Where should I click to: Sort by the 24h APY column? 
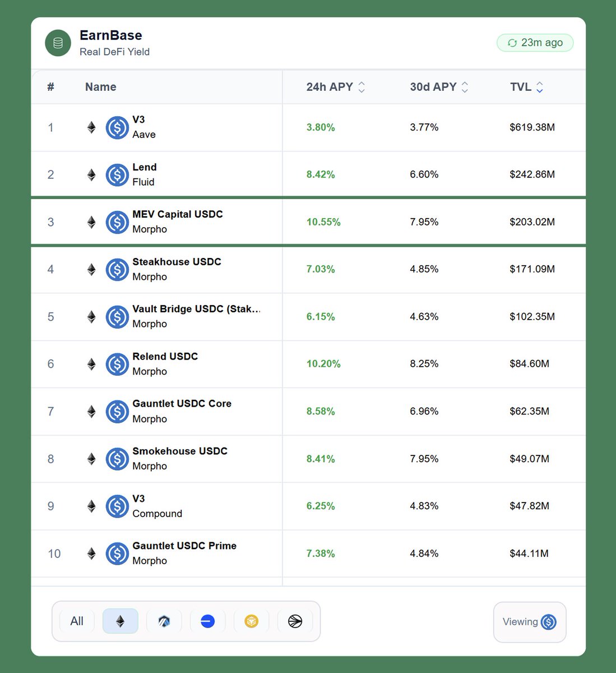335,87
